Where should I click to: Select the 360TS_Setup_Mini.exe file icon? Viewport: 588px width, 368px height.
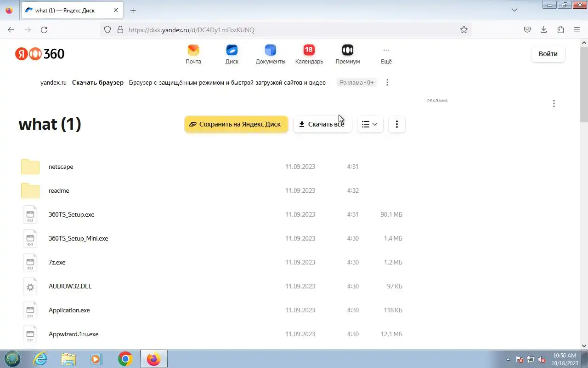(x=30, y=238)
